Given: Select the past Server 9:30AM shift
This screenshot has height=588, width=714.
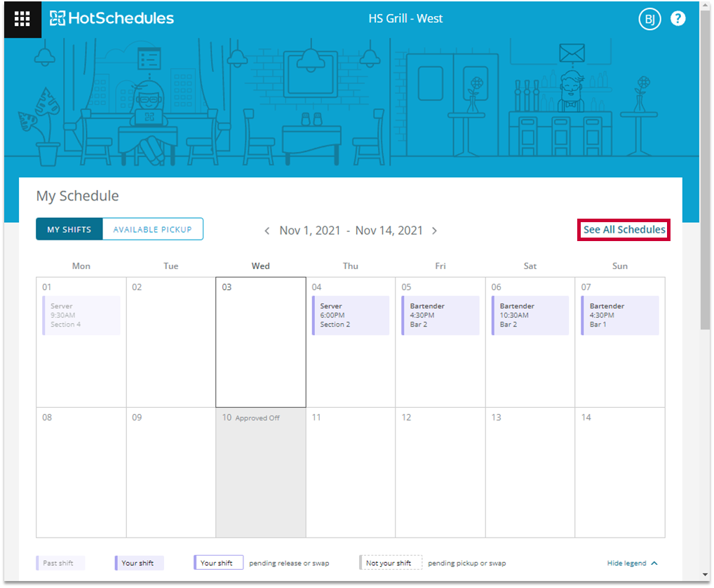Looking at the screenshot, I should point(81,315).
